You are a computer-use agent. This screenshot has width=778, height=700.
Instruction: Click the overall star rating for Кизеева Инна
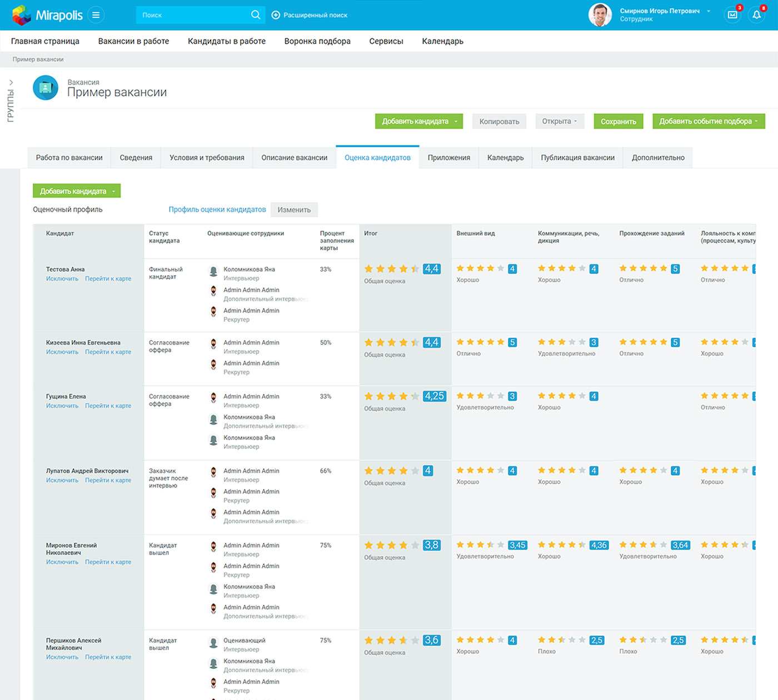pyautogui.click(x=392, y=343)
